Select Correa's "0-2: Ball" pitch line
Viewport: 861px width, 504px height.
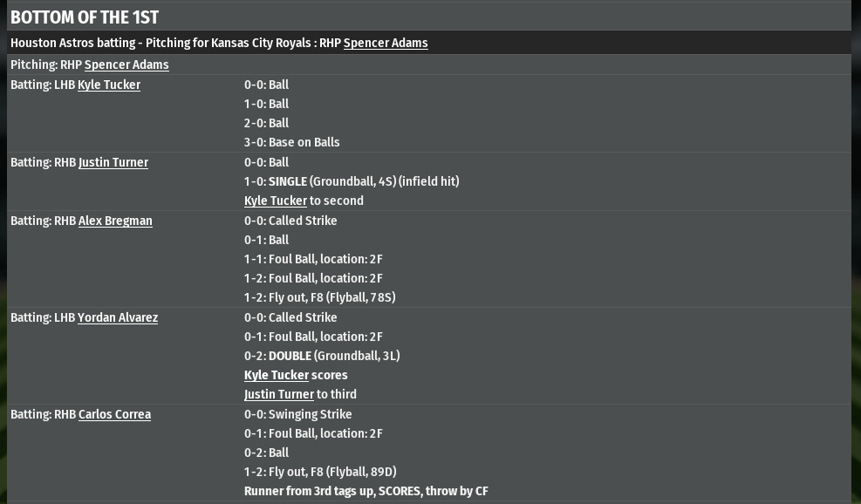click(266, 453)
